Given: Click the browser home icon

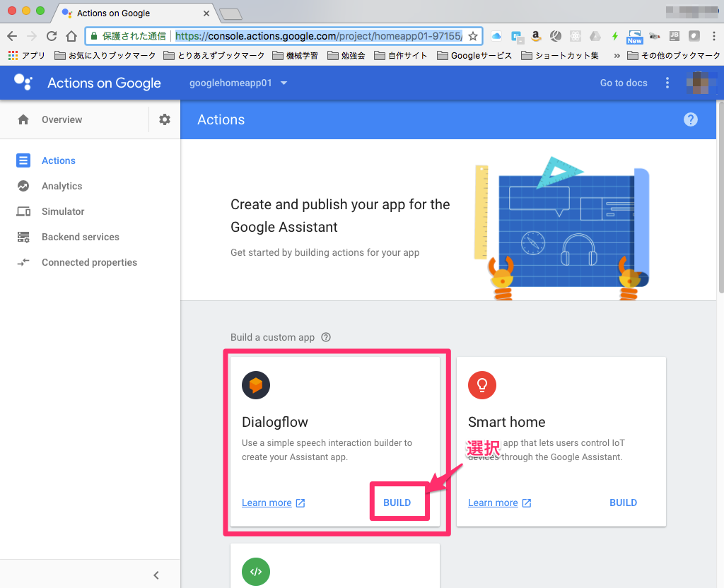Looking at the screenshot, I should pos(71,36).
